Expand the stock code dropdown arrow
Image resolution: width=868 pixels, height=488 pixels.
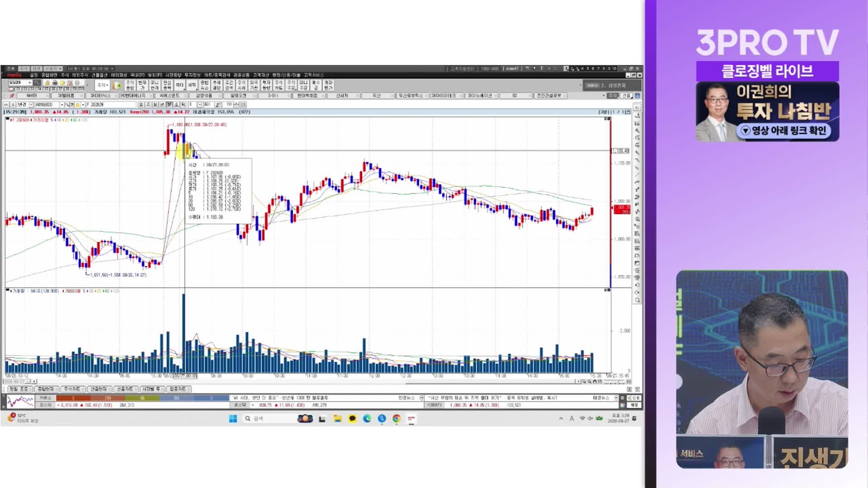coord(62,104)
